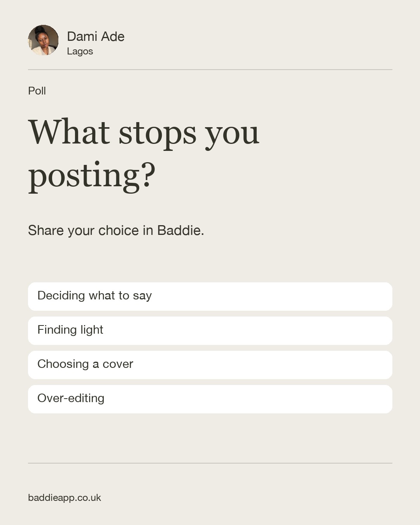Click the word choice in the subtitle
The width and height of the screenshot is (420, 525).
tap(119, 230)
